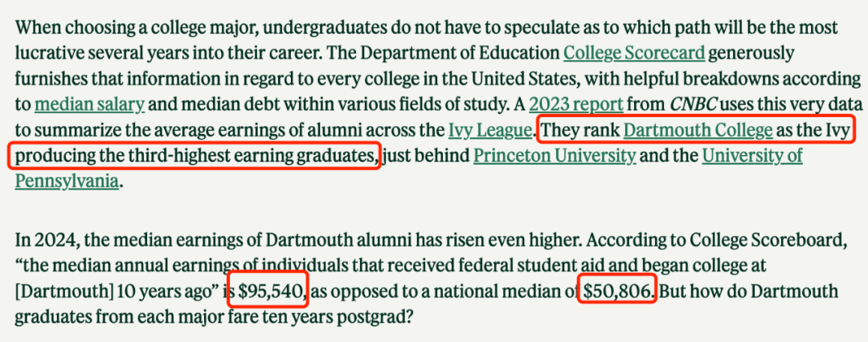
Task: Open the College Scorecard link
Action: [634, 54]
